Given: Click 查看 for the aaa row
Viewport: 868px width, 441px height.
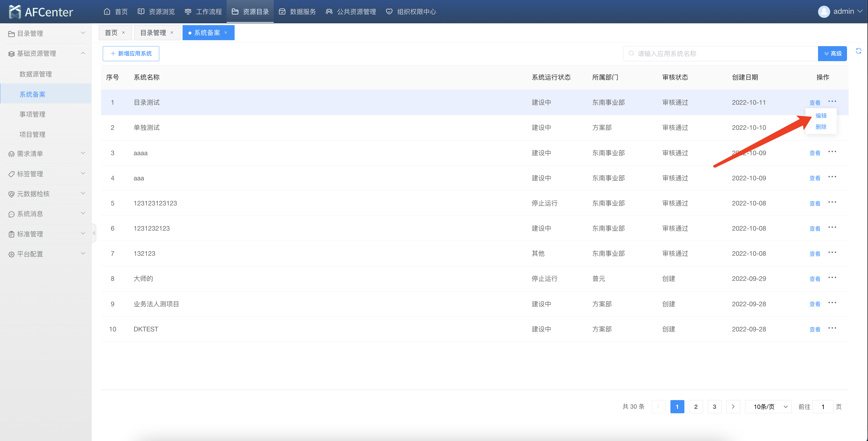Looking at the screenshot, I should 815,178.
